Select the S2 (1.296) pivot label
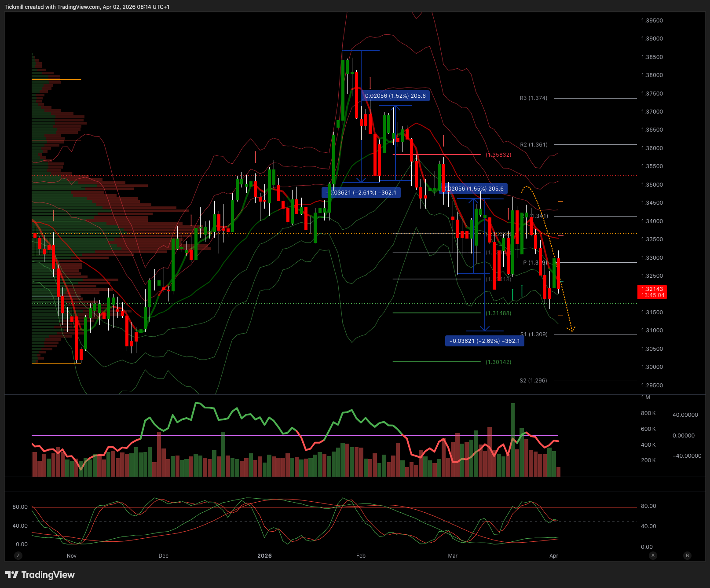Viewport: 710px width, 588px height. tap(534, 381)
